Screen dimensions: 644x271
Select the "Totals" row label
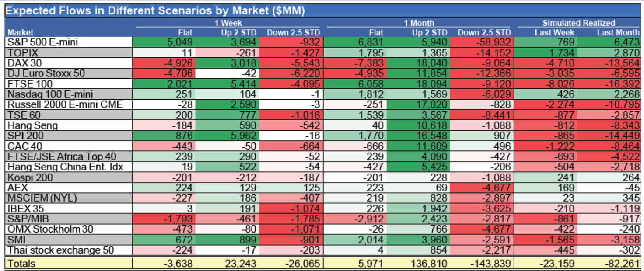pos(21,263)
